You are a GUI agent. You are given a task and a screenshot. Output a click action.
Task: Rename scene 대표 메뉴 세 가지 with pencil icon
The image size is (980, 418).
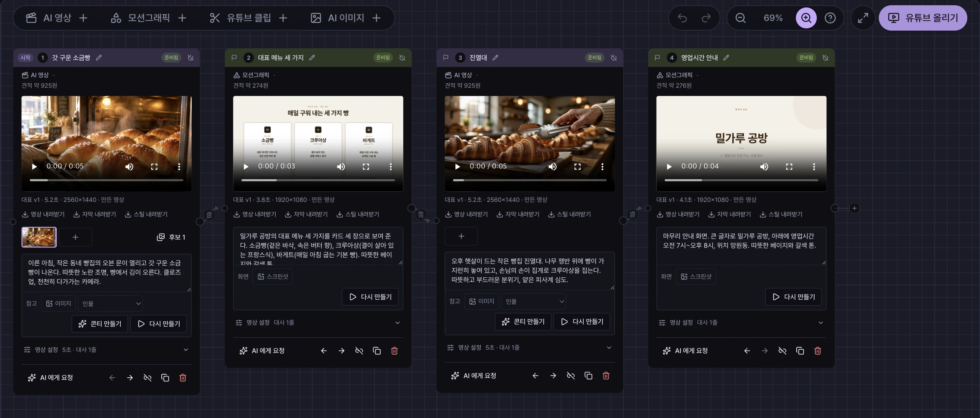[x=312, y=57]
